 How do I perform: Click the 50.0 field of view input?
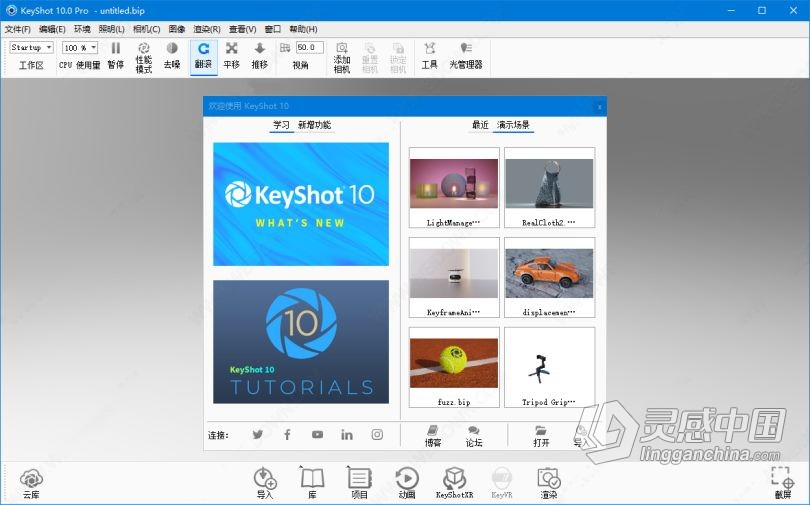point(309,48)
